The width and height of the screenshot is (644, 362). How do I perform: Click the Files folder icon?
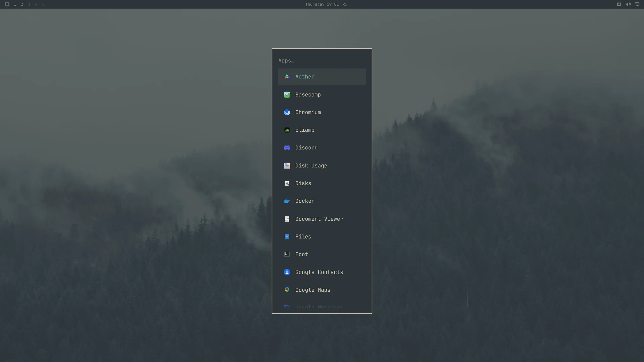(287, 237)
